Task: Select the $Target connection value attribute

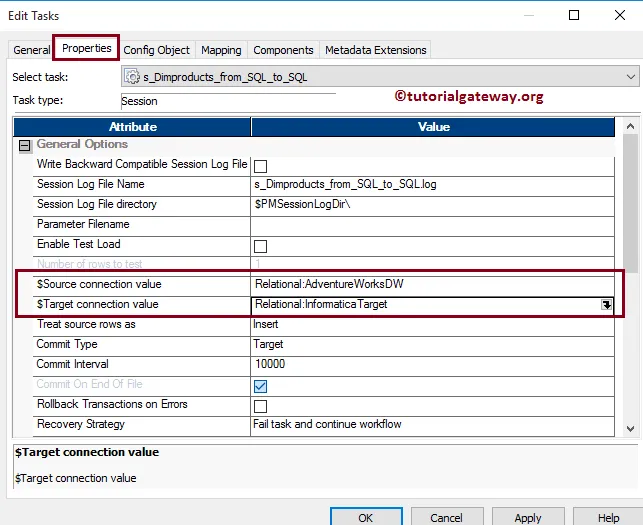Action: (x=98, y=304)
